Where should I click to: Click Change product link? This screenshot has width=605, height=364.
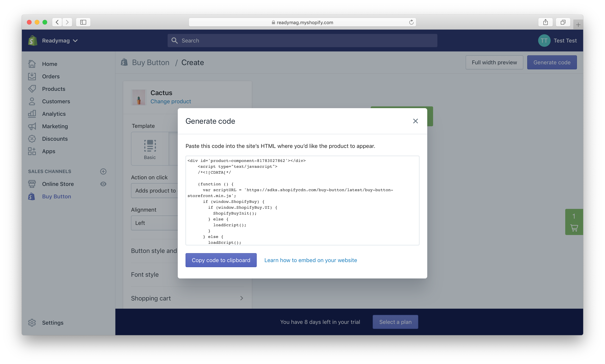(171, 101)
